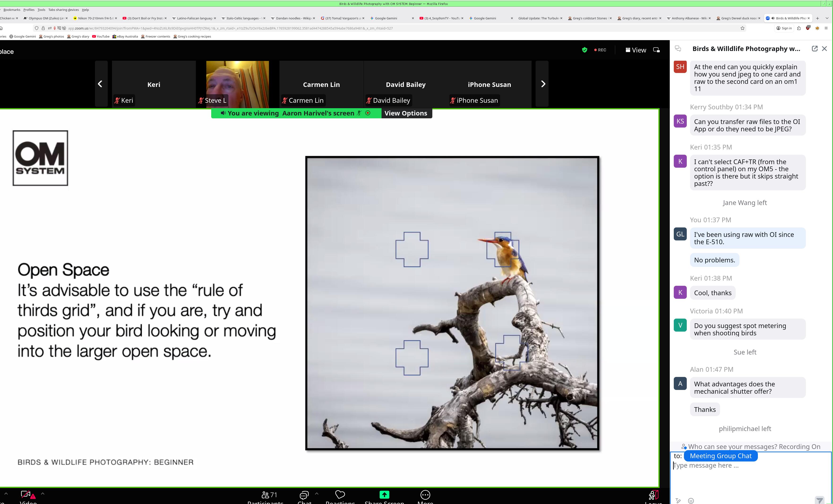This screenshot has height=504, width=833.
Task: Open the Reactions menu
Action: point(340,495)
